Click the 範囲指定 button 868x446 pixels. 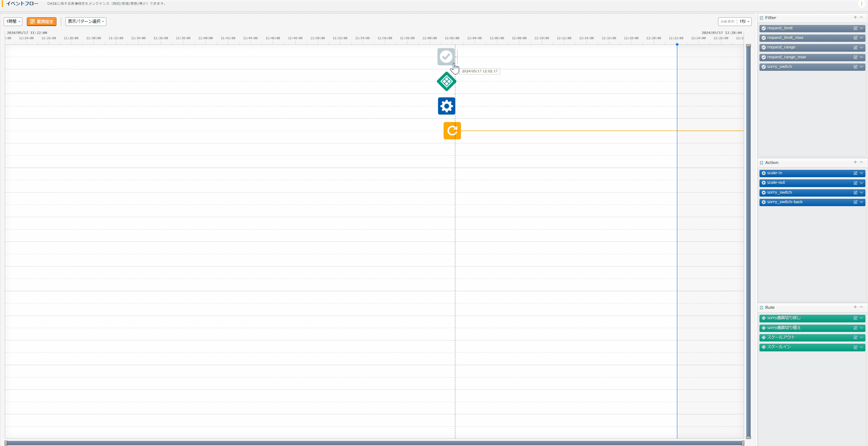click(x=42, y=22)
